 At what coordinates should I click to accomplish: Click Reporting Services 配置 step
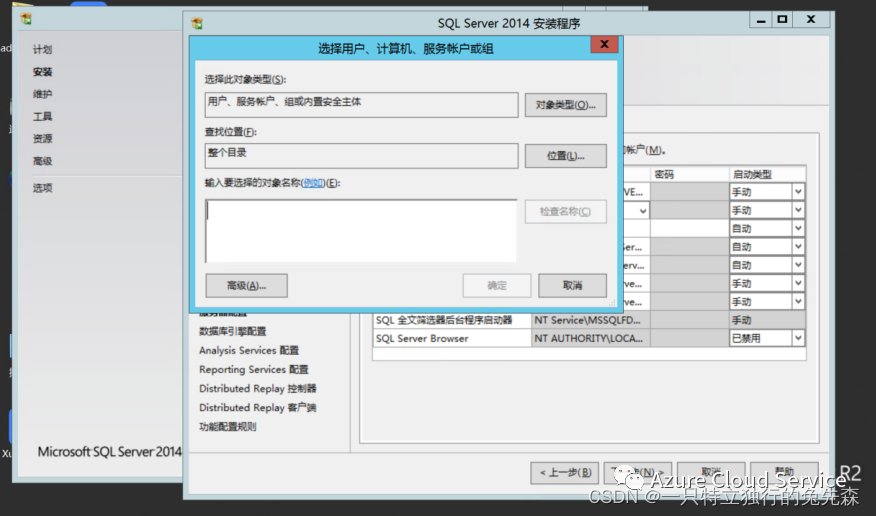pos(254,369)
